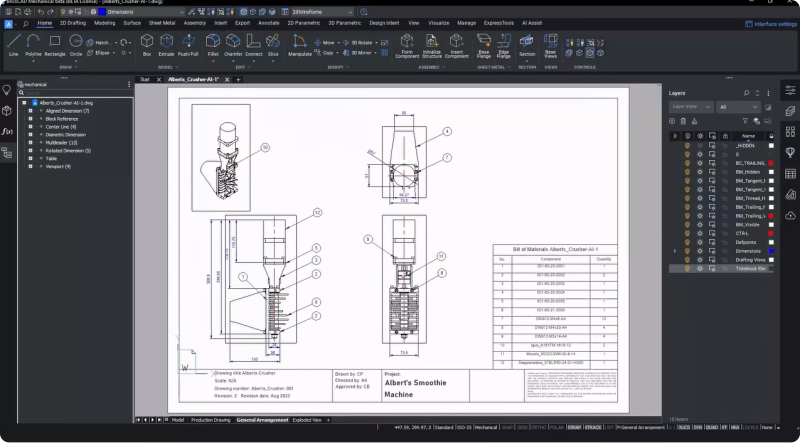The image size is (800, 443).
Task: Open the Layer state dropdown
Action: click(691, 107)
